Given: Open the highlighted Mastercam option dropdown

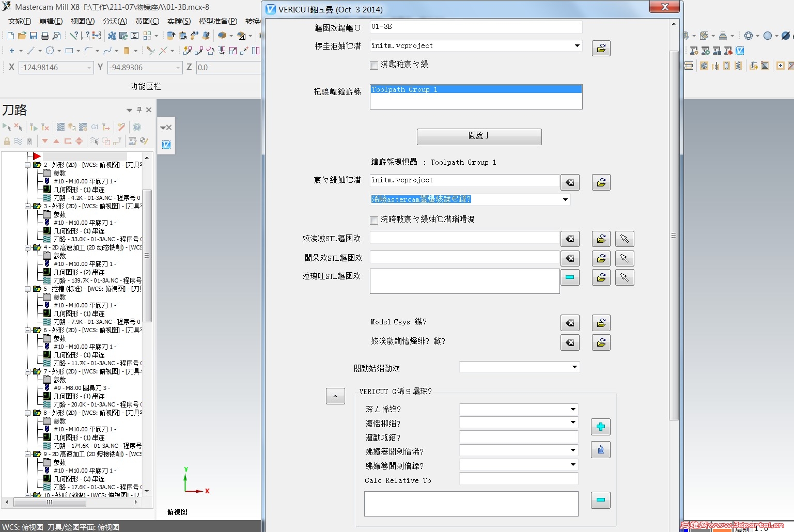Looking at the screenshot, I should tap(565, 199).
